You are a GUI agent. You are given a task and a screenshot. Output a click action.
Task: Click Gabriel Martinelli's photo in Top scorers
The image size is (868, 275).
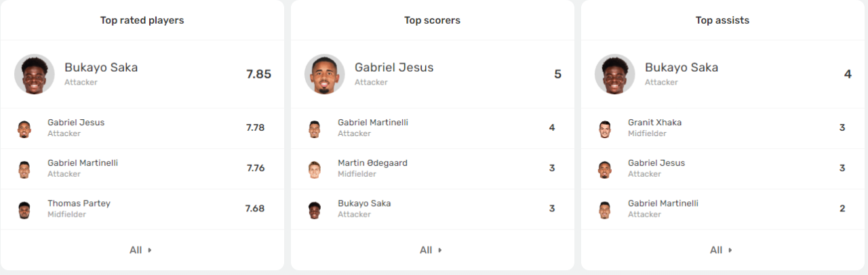pos(315,128)
